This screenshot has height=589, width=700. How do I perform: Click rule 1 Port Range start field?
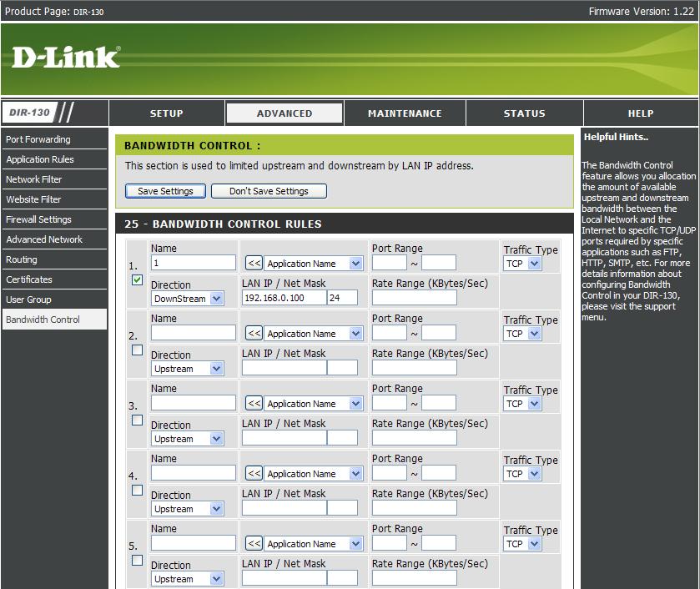pyautogui.click(x=390, y=263)
